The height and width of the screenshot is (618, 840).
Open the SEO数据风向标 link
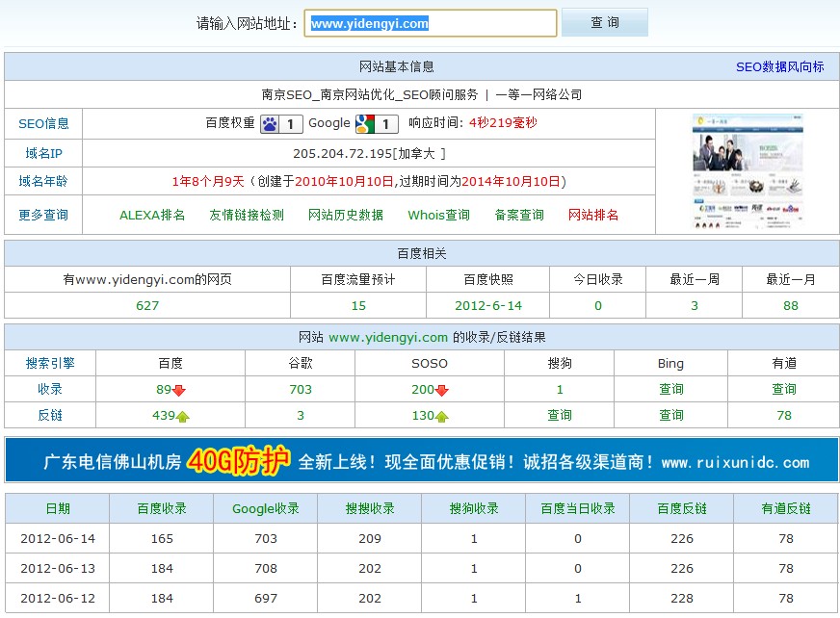pos(779,67)
